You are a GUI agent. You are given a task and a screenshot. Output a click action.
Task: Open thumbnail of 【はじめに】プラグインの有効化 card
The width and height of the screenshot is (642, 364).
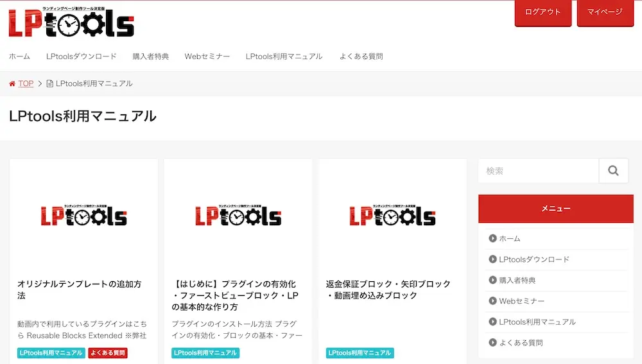pyautogui.click(x=238, y=215)
